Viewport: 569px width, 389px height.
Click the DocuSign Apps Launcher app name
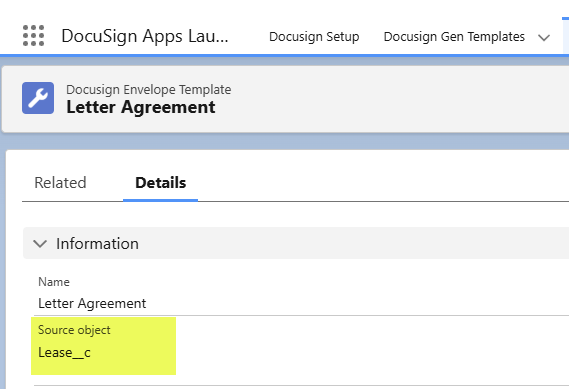click(145, 36)
